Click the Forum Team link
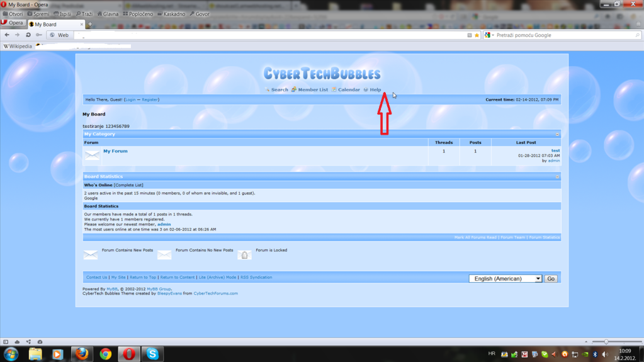Screen dimensions: 644x362 pyautogui.click(x=512, y=237)
